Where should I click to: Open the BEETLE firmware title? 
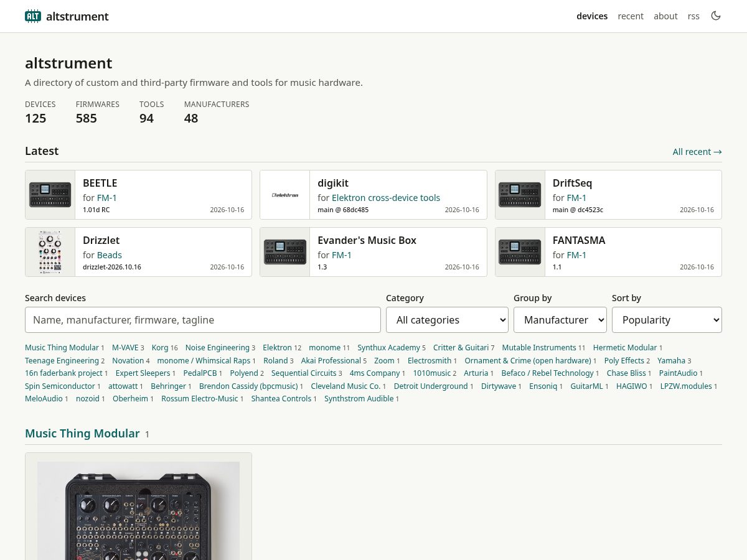pyautogui.click(x=100, y=183)
